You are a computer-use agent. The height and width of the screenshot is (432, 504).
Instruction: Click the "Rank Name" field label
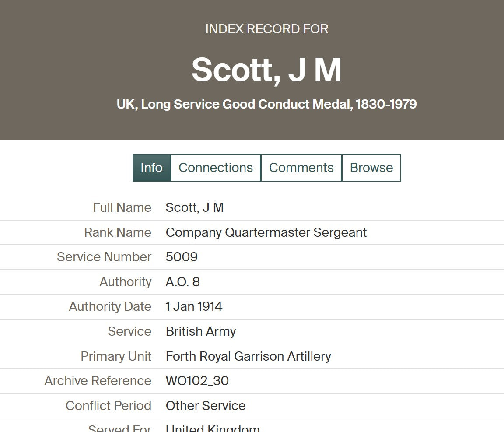coord(118,232)
